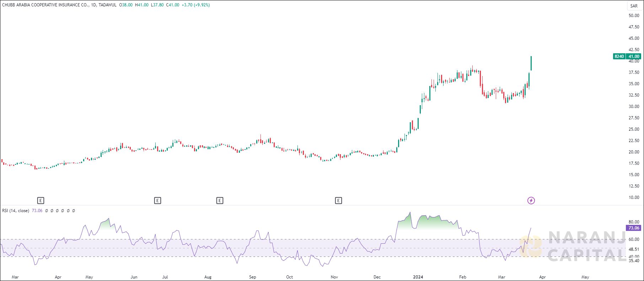Click the 20.00 price axis level
The width and height of the screenshot is (644, 281).
click(634, 152)
